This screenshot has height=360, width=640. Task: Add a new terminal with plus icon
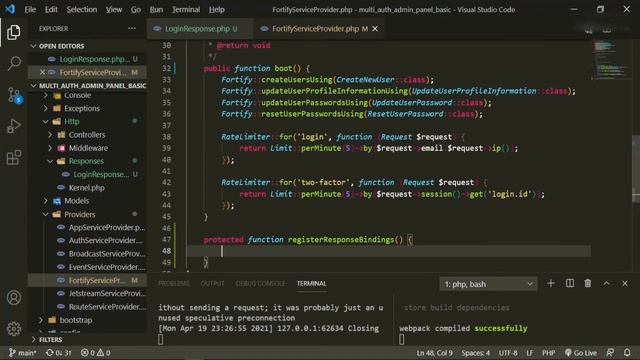(x=551, y=283)
